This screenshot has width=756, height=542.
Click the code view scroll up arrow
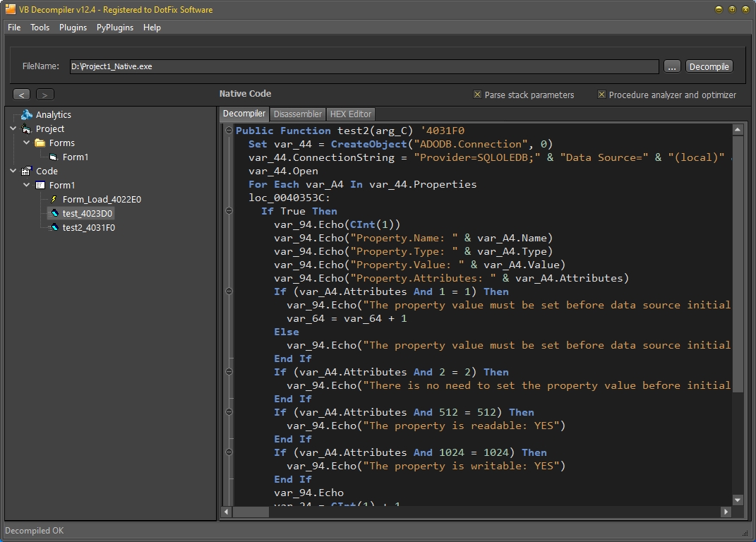(x=737, y=130)
